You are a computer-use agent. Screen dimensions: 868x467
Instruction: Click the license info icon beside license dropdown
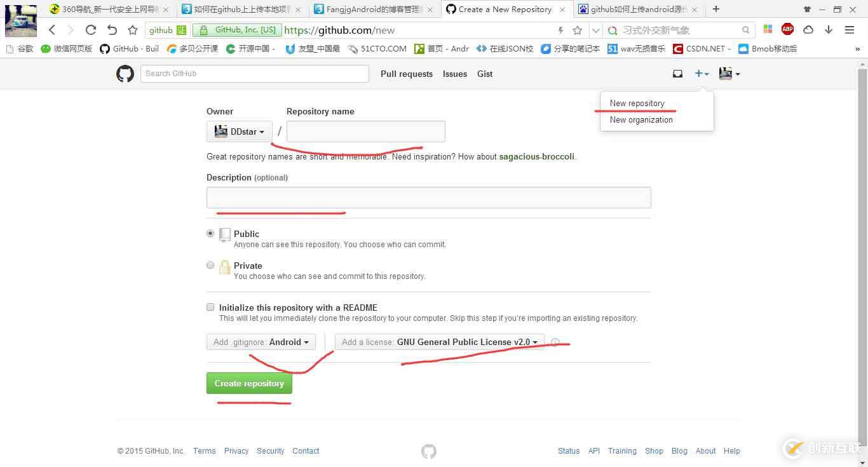[555, 342]
